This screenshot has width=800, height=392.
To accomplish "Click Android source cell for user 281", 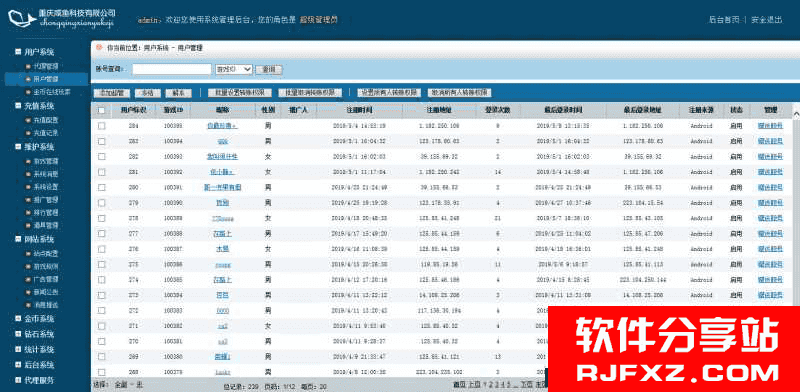I will click(701, 172).
